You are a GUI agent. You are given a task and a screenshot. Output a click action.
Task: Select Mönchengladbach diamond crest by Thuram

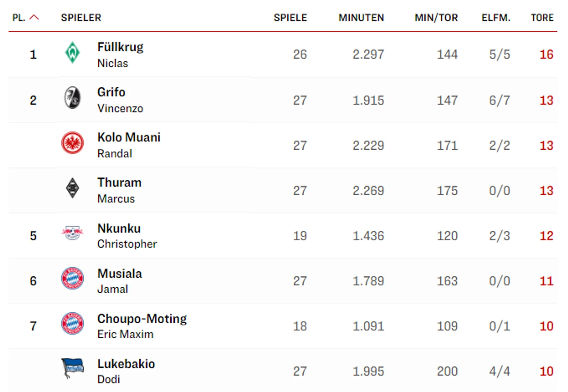click(x=72, y=188)
